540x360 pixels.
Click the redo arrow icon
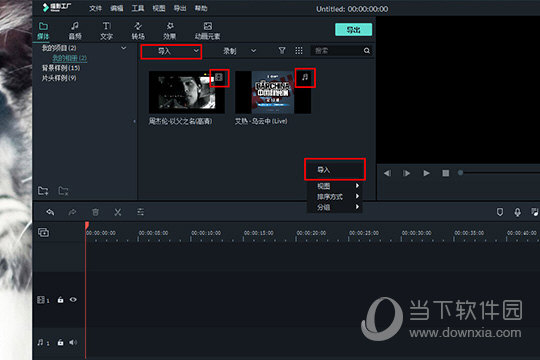point(72,212)
